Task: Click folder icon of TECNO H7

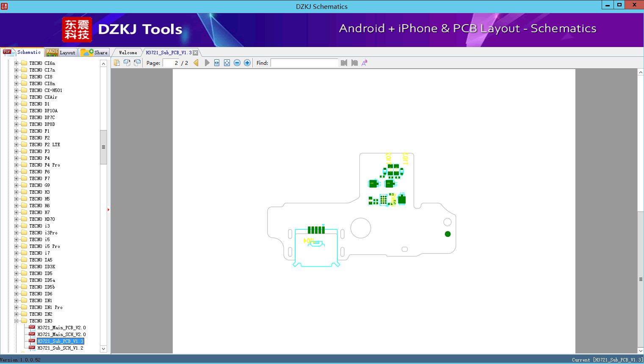Action: click(x=24, y=212)
